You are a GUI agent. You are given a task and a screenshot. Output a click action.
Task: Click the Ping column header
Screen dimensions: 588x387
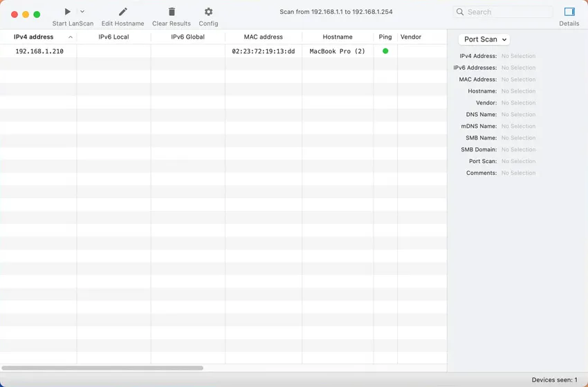click(x=385, y=37)
